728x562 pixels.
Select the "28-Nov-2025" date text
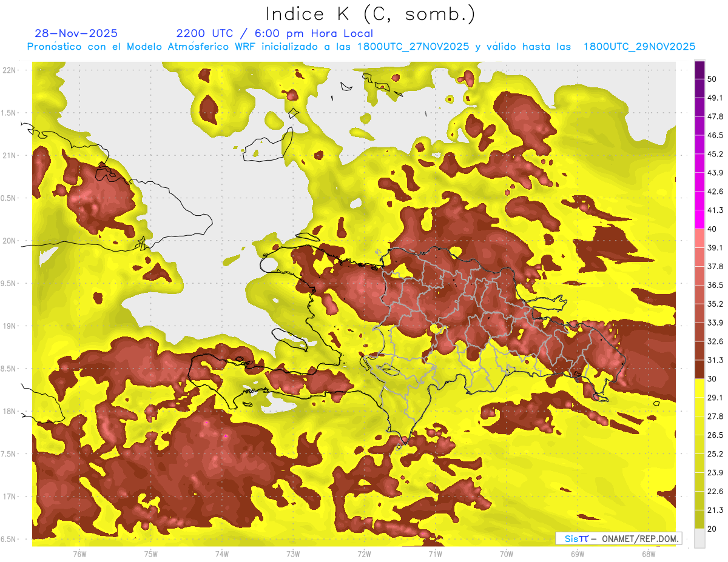(x=76, y=33)
